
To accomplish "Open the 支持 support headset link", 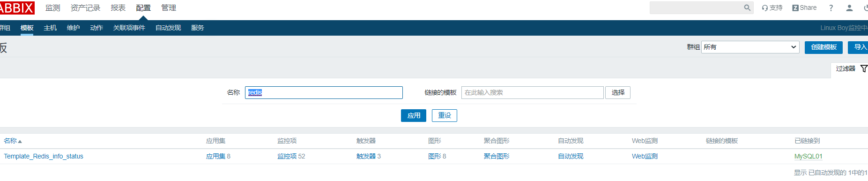I will coord(772,8).
